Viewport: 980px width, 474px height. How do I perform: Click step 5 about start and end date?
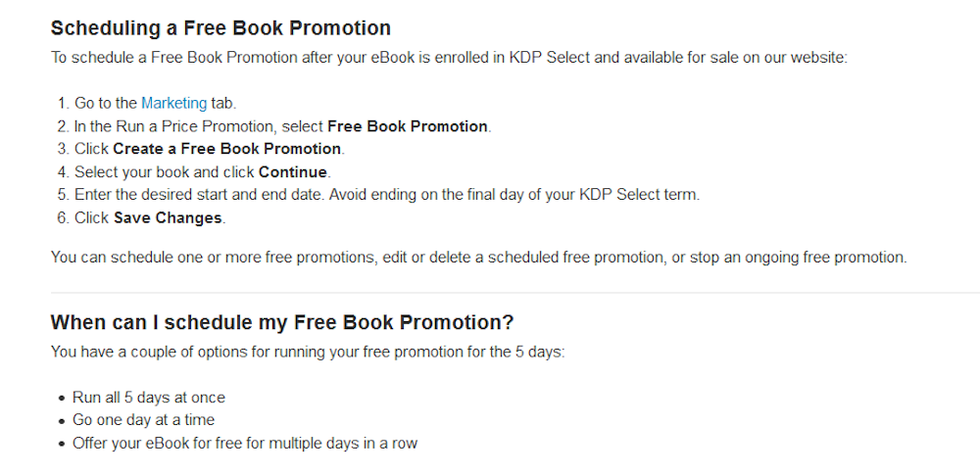pyautogui.click(x=386, y=195)
